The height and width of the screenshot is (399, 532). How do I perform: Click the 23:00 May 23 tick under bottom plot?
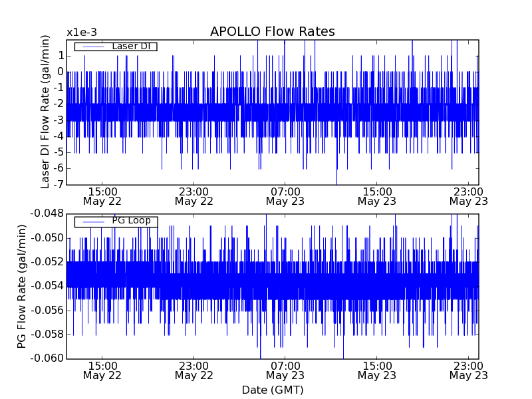468,370
